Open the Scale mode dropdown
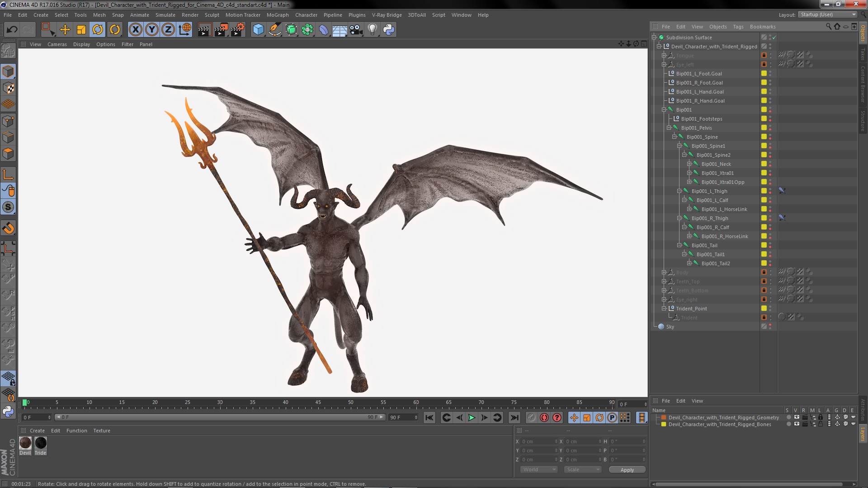 583,469
